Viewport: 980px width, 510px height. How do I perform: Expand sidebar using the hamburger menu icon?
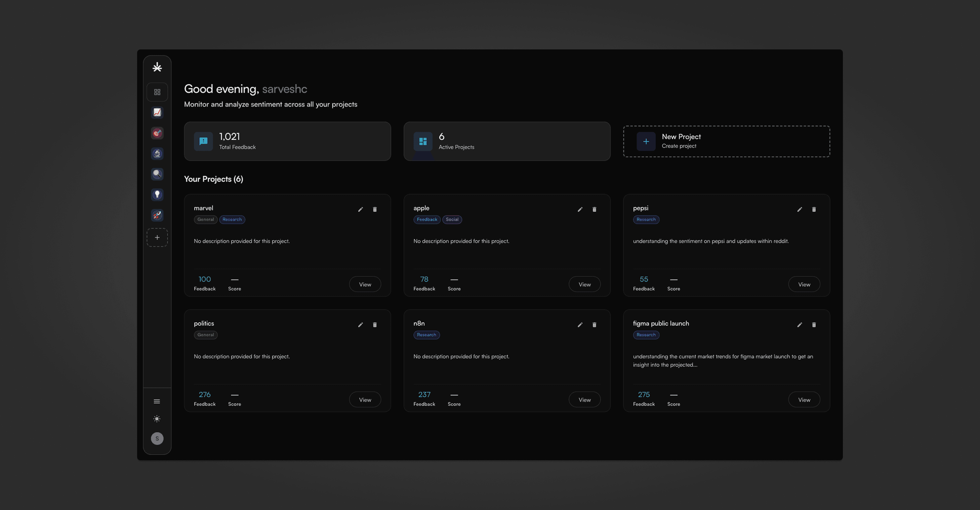pyautogui.click(x=157, y=401)
